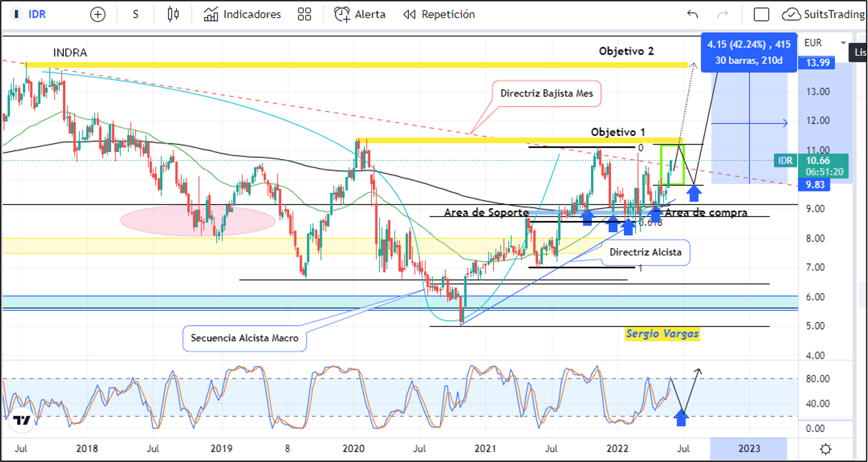
Task: Click the add symbol plus icon
Action: click(98, 15)
